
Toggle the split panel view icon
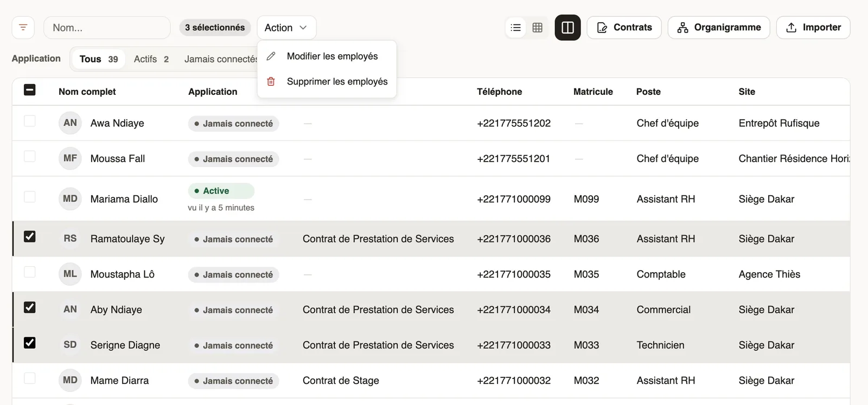567,28
